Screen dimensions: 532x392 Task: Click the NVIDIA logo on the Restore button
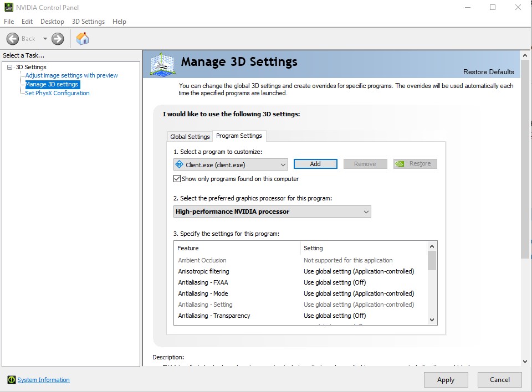400,163
